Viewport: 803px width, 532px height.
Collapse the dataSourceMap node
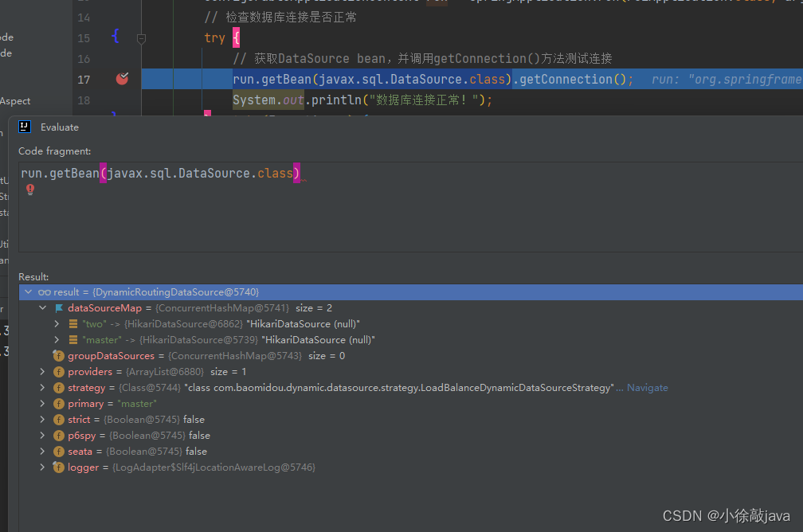click(x=42, y=307)
